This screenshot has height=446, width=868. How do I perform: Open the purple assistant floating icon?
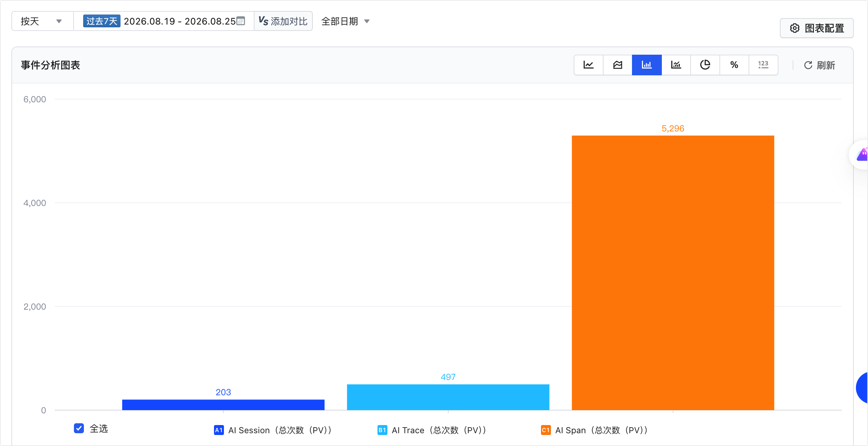(862, 155)
